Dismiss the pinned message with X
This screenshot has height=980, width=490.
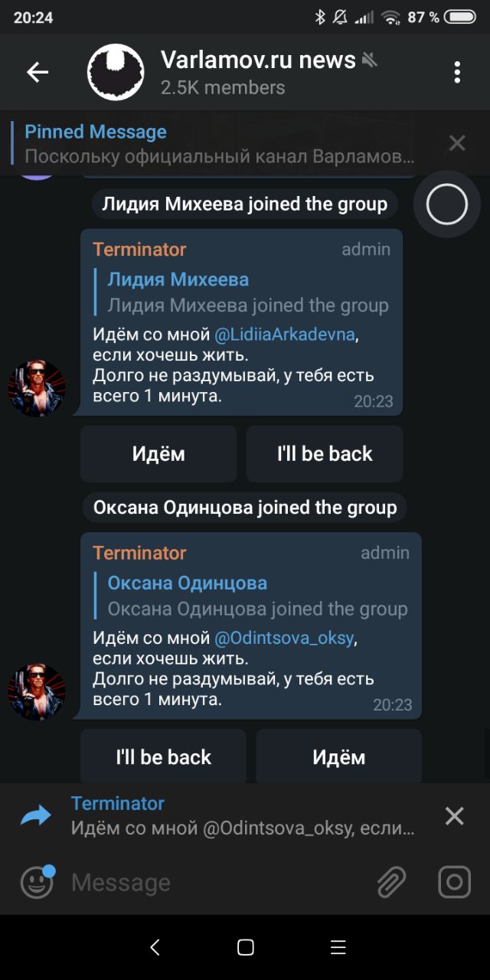pos(457,143)
